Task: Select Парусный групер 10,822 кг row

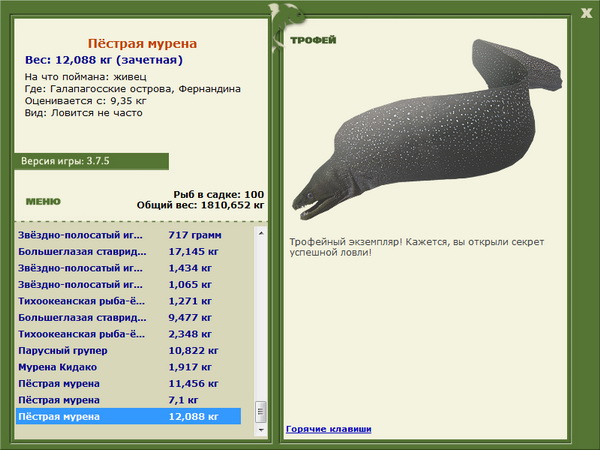Action: coord(129,350)
